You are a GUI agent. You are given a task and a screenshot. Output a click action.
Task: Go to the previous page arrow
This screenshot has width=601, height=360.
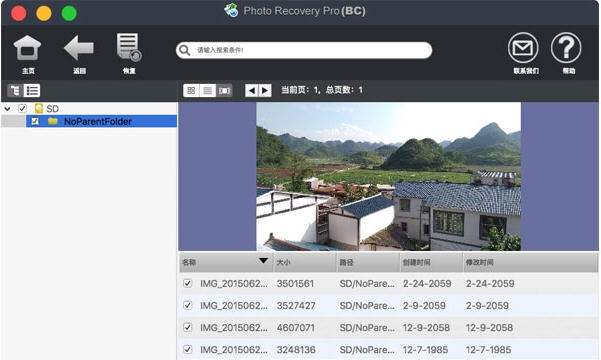pos(251,90)
